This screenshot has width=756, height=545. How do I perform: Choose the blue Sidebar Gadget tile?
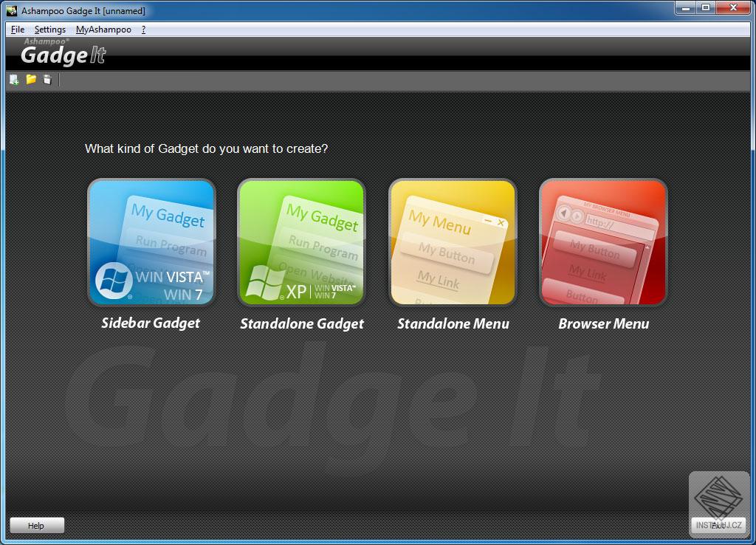click(x=151, y=242)
